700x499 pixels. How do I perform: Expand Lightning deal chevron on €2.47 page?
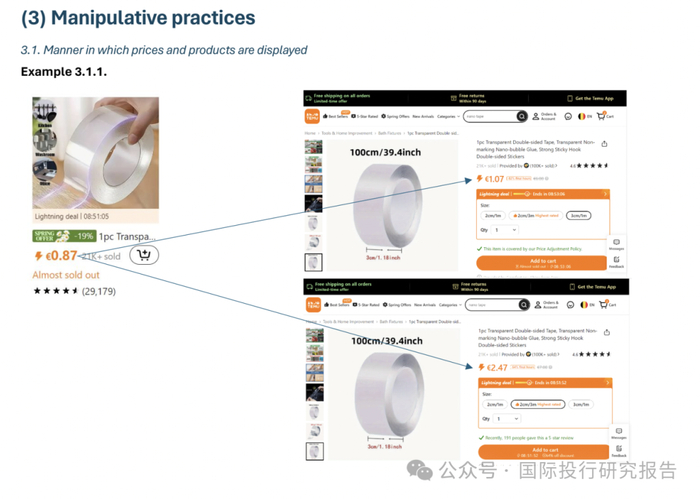tap(607, 383)
